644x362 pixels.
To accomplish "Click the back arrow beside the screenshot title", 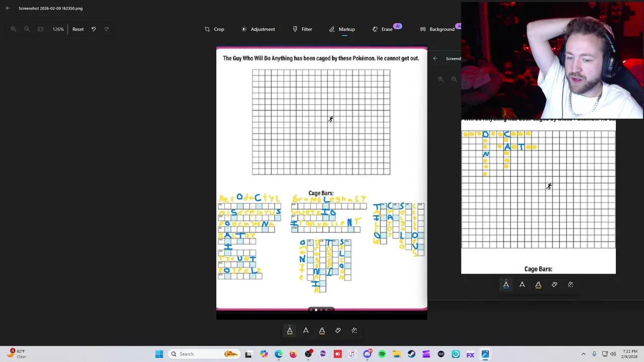I will 8,8.
